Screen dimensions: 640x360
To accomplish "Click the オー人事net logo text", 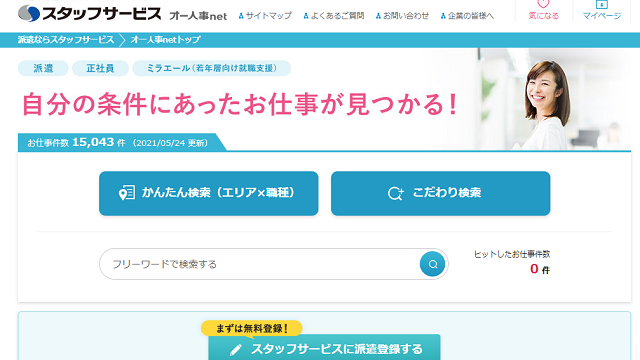I will [x=198, y=16].
